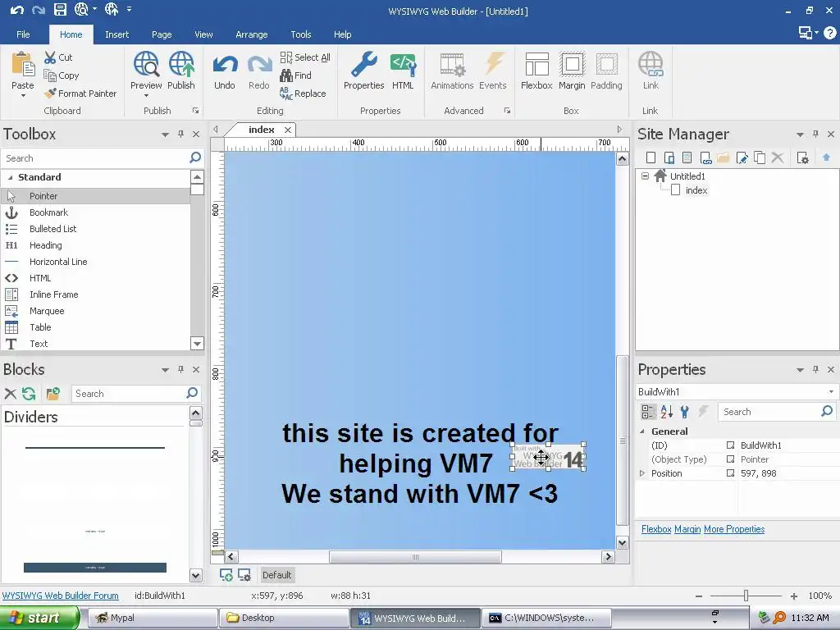Click Site Manager edit page pencil icon

(x=742, y=157)
